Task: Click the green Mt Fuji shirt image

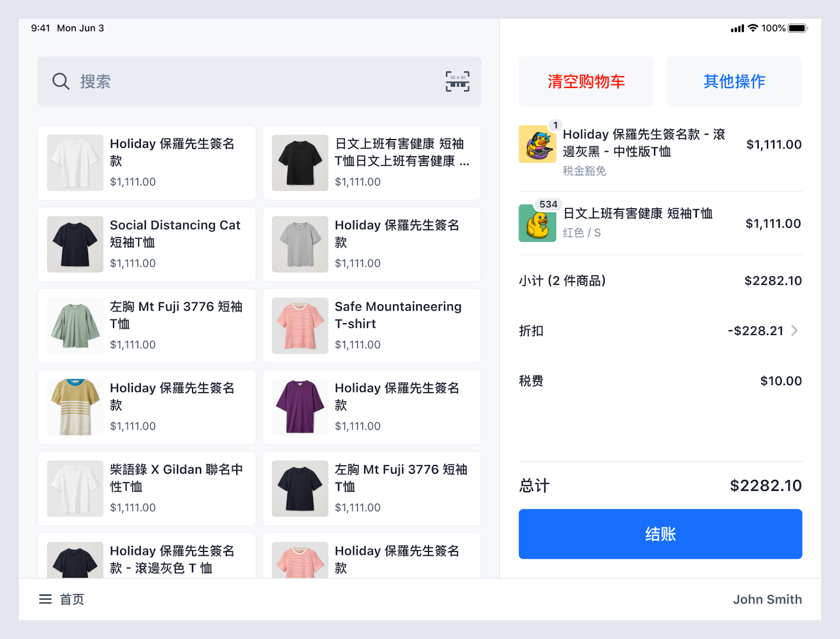Action: [x=75, y=326]
